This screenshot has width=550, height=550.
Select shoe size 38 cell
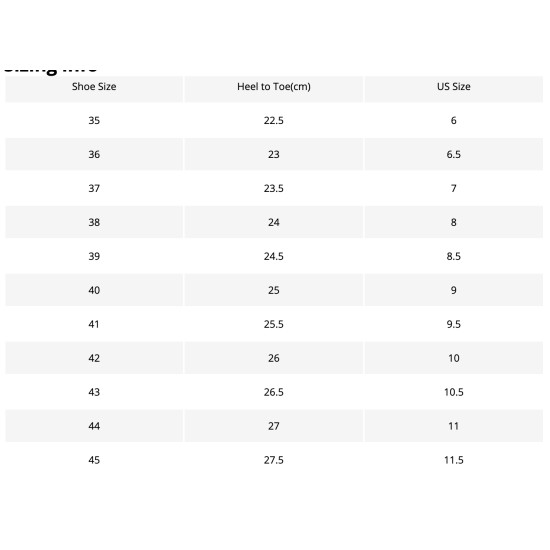(x=94, y=222)
